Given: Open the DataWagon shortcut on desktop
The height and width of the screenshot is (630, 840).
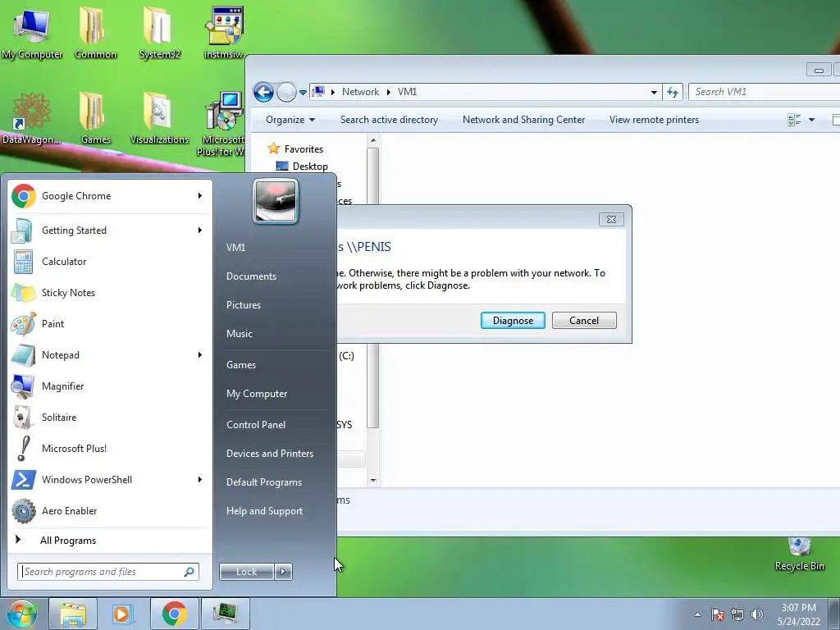Looking at the screenshot, I should [32, 118].
